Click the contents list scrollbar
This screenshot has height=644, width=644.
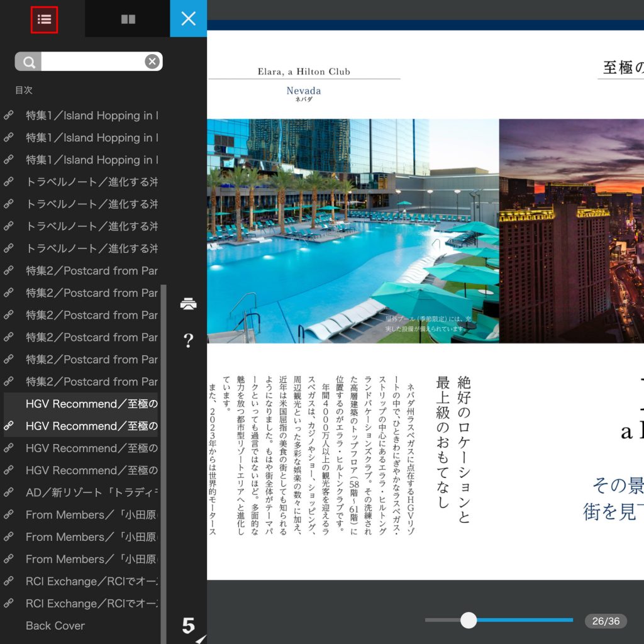[164, 464]
